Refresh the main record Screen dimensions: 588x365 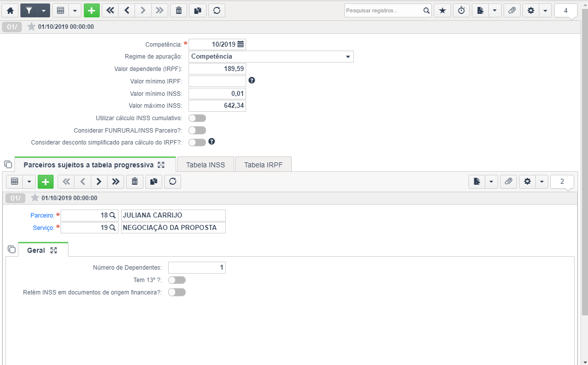[x=217, y=10]
